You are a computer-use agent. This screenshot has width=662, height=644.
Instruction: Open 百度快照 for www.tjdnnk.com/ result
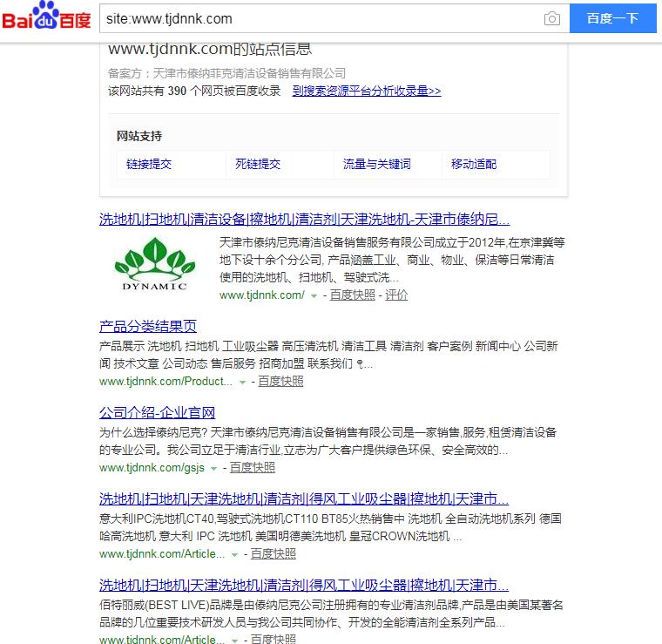(352, 295)
